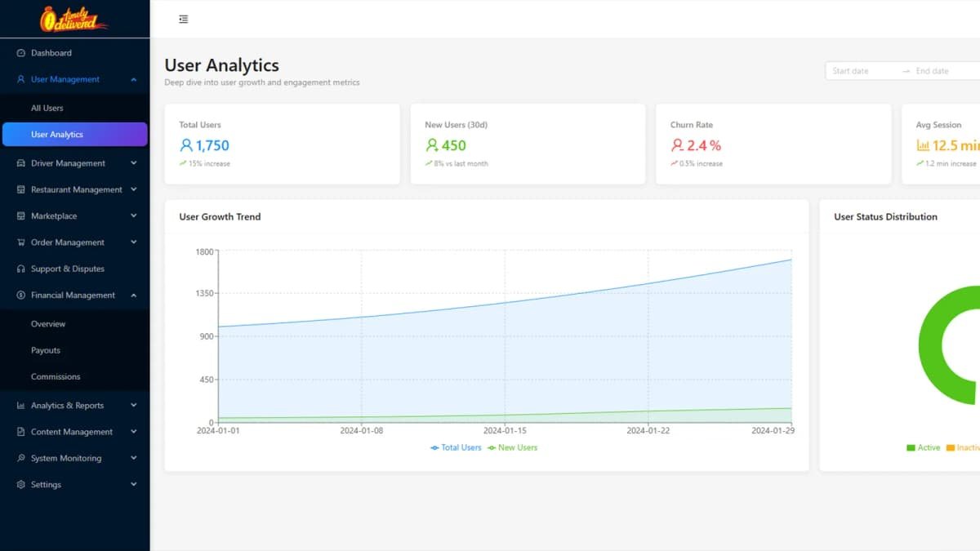The width and height of the screenshot is (980, 551).
Task: Click the Restaurant Management shop icon
Action: [x=21, y=189]
